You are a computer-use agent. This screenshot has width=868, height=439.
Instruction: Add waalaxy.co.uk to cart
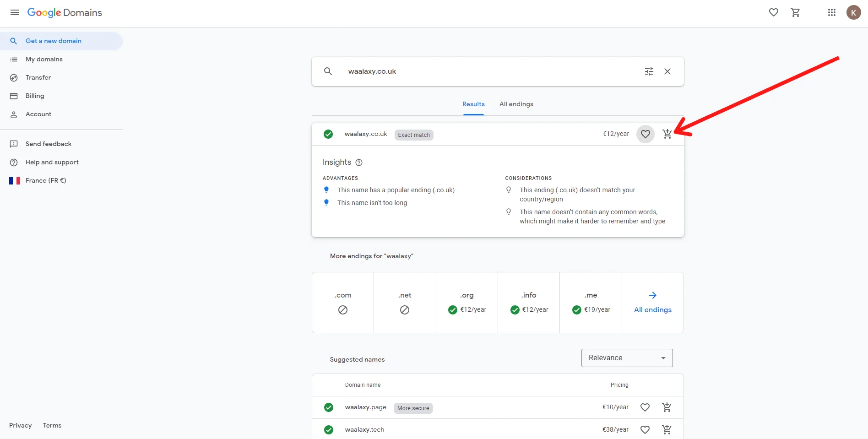(667, 134)
